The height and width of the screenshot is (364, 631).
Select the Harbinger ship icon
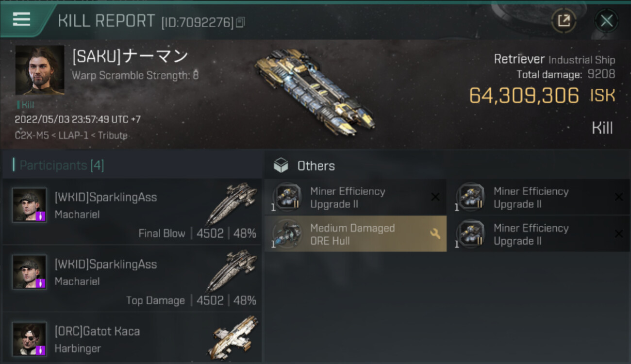pos(235,337)
